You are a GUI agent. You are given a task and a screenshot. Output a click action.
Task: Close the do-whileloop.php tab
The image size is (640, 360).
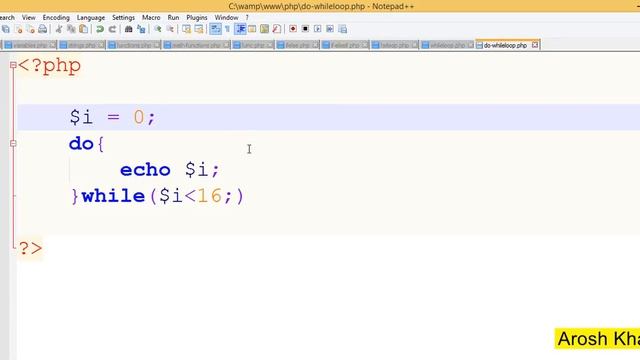(535, 45)
